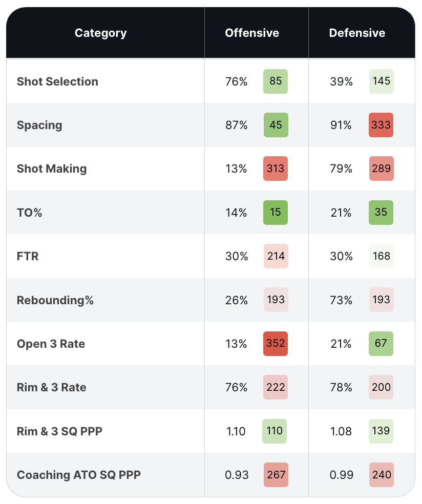Click the offensive Coaching ATO rank 267 badge

click(x=276, y=475)
